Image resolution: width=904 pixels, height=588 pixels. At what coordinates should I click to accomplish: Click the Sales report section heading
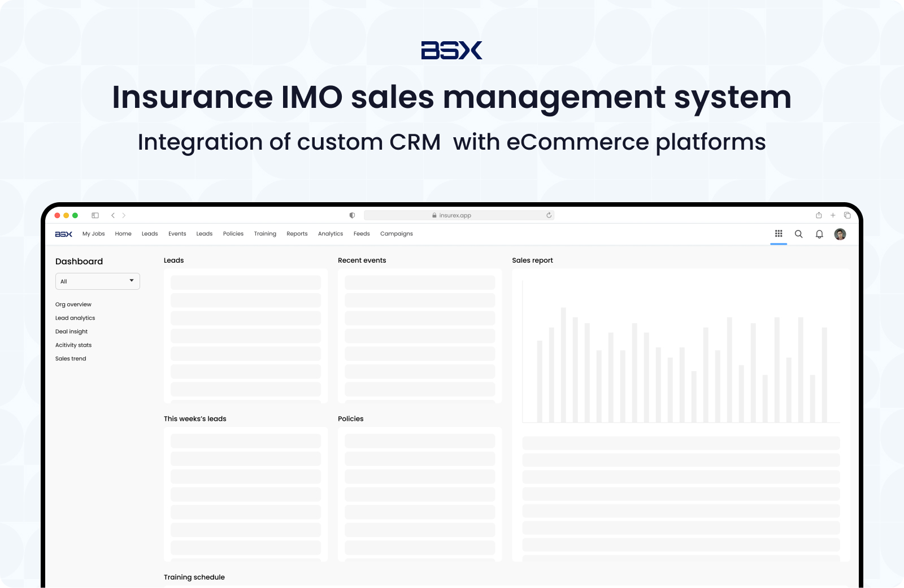532,260
